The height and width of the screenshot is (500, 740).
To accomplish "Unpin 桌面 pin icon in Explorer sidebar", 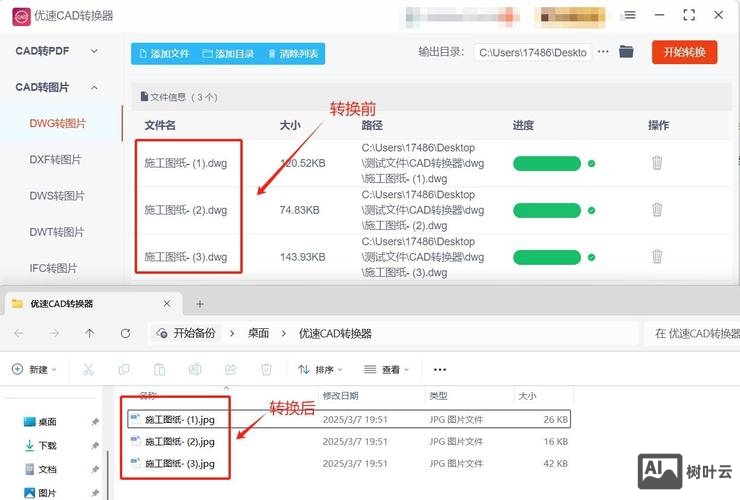I will click(x=95, y=422).
